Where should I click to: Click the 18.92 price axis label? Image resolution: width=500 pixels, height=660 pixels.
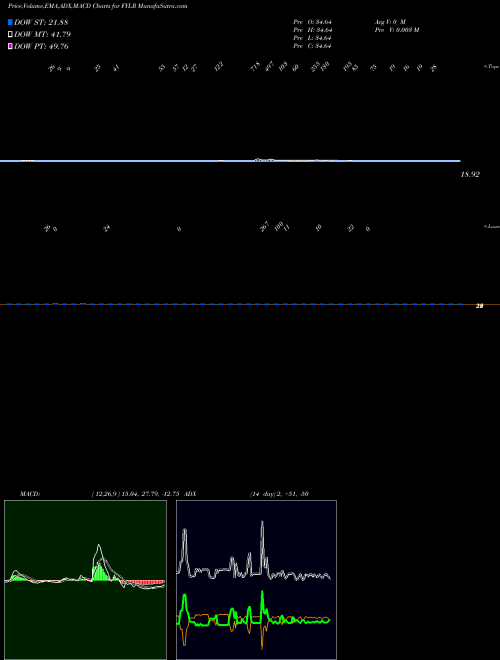click(470, 174)
